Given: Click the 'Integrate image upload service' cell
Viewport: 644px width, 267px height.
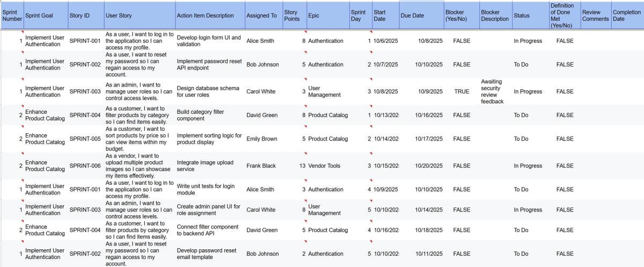Looking at the screenshot, I should tap(210, 166).
